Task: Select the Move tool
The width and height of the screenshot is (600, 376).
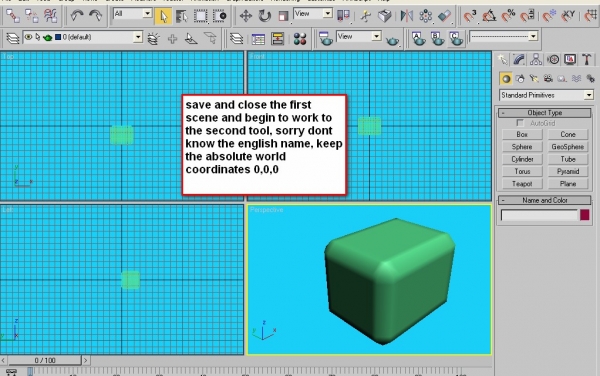Action: tap(245, 16)
